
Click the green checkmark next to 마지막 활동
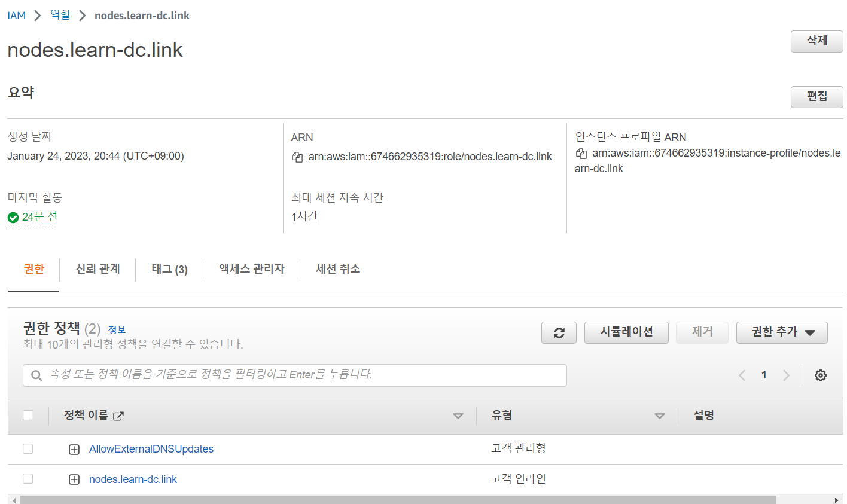click(x=13, y=216)
